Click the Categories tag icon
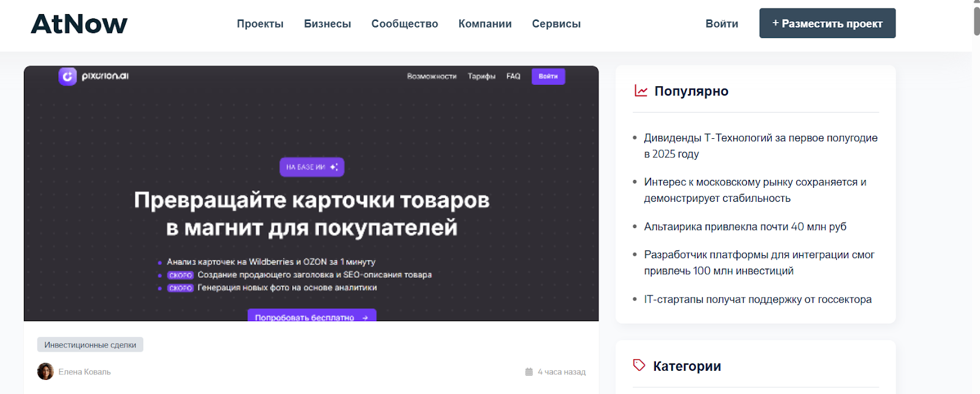 click(x=639, y=365)
